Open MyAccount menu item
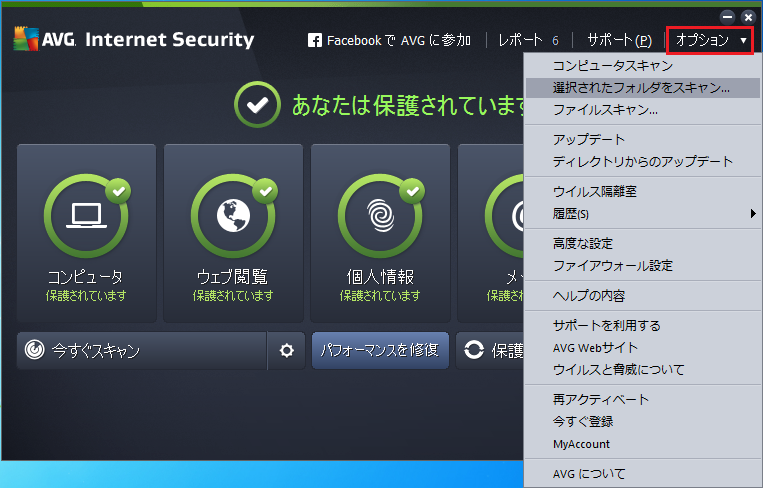The height and width of the screenshot is (488, 763). (643, 444)
